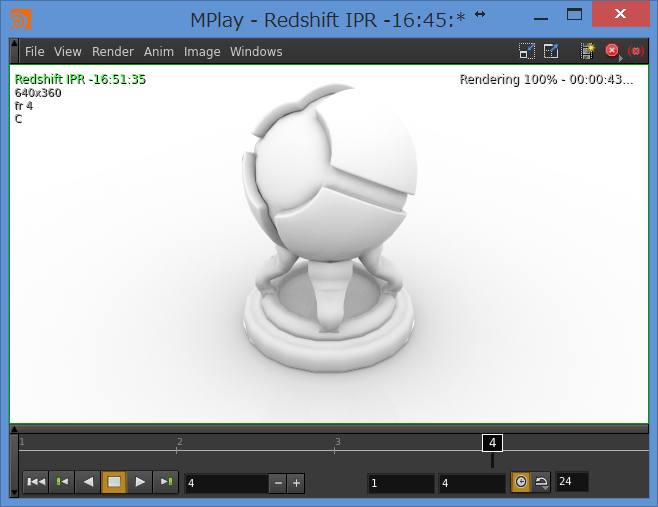Click the Redshift IPR -16:51:35 label
Viewport: 658px width, 507px height.
click(80, 79)
